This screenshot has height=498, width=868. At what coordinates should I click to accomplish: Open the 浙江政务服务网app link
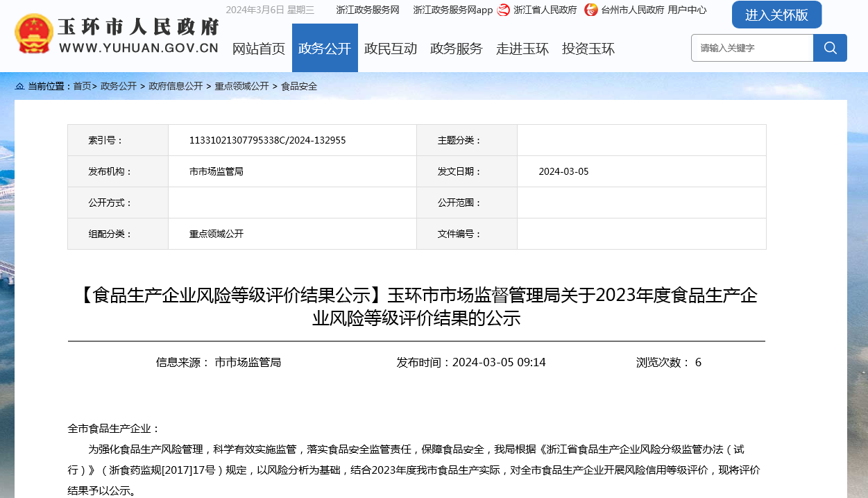click(452, 10)
